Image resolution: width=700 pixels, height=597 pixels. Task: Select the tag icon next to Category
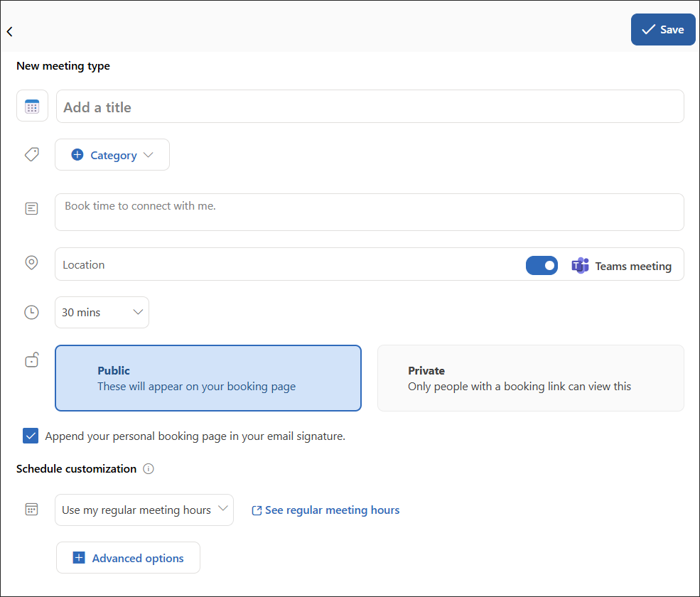[31, 154]
